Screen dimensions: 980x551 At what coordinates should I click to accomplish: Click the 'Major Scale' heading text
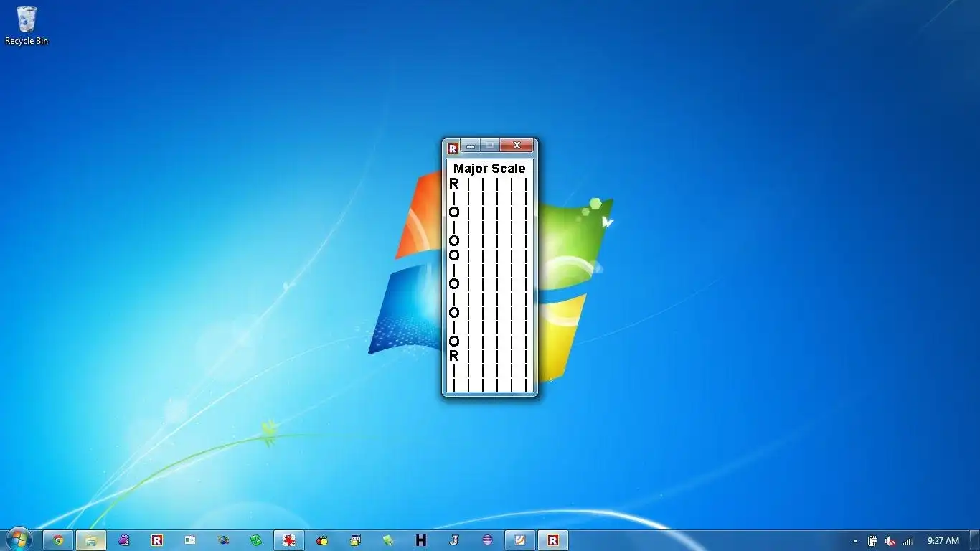489,169
